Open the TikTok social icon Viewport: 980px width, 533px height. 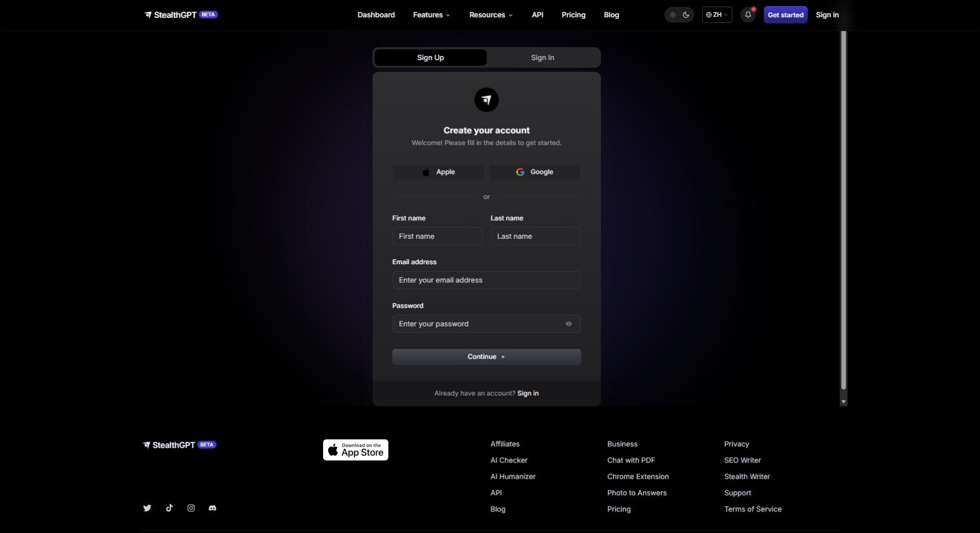tap(169, 508)
